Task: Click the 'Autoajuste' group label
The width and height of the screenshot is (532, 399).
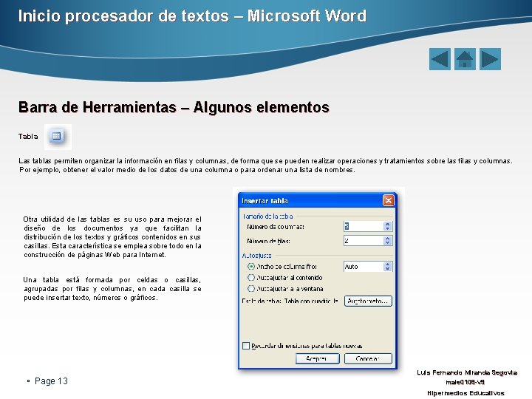Action: click(x=257, y=256)
